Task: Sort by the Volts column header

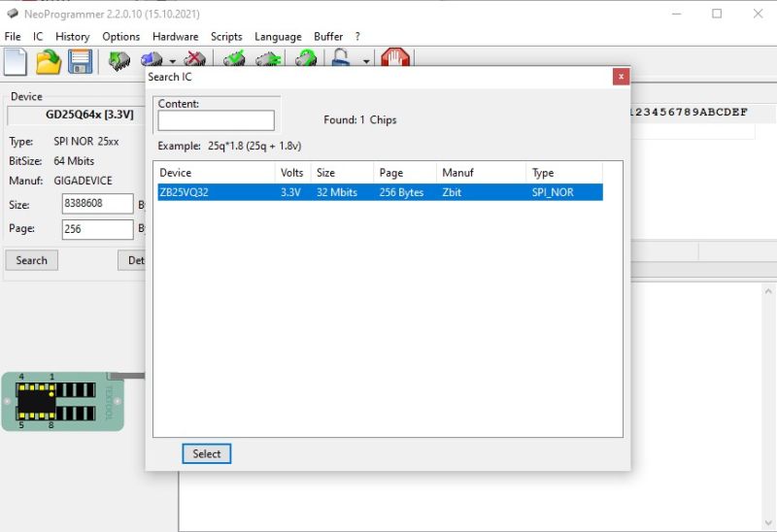Action: [x=293, y=173]
